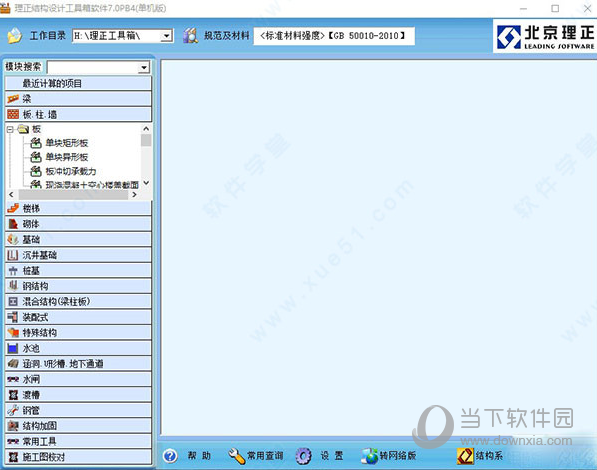Open the 结构加固 module category
Screen dimensions: 597x470
(x=78, y=426)
